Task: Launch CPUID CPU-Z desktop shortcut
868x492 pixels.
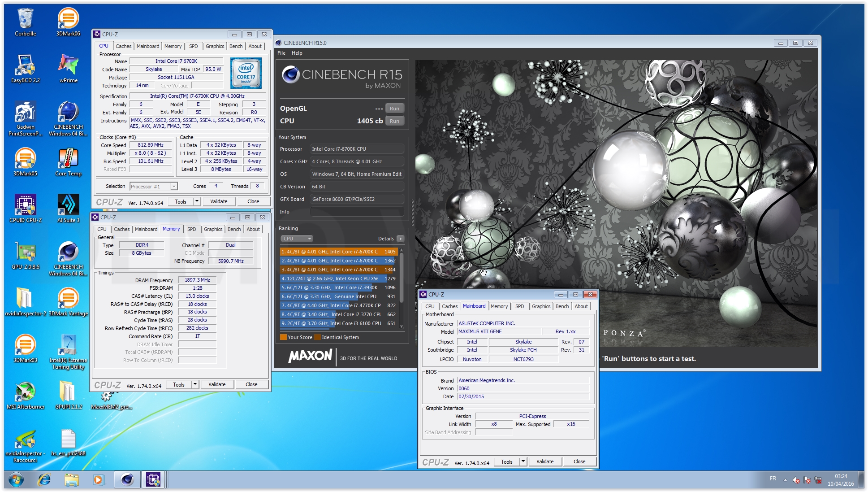Action: [x=25, y=208]
